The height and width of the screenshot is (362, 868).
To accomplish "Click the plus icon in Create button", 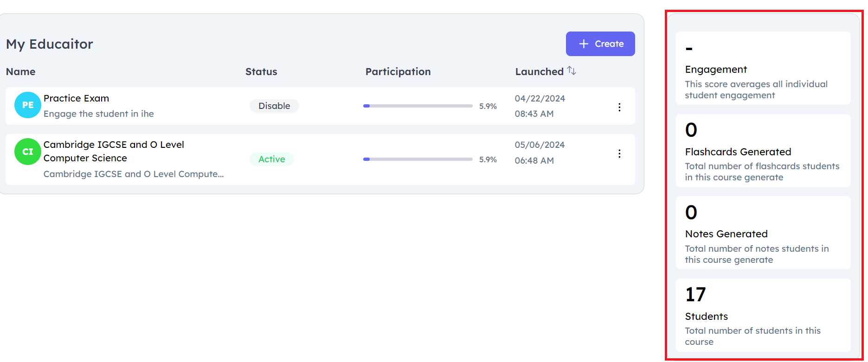I will [584, 44].
